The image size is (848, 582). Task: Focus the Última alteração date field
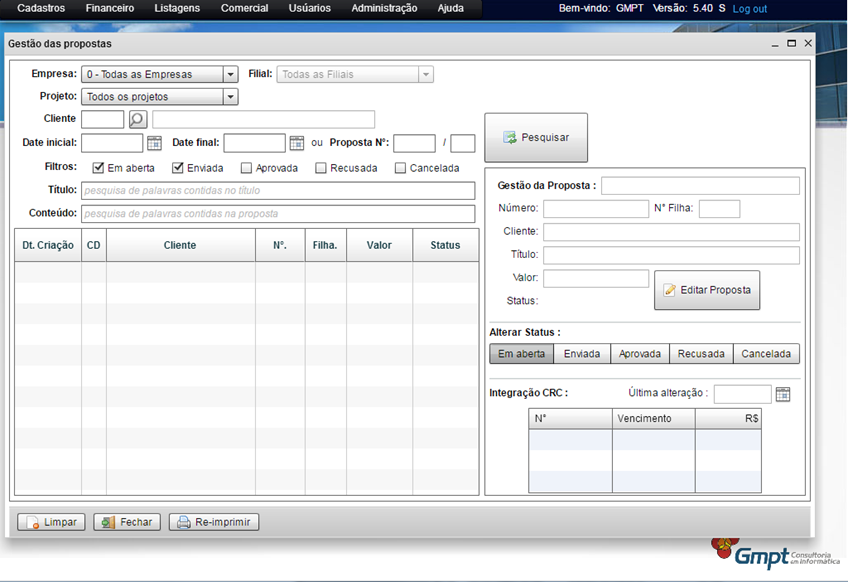[743, 394]
